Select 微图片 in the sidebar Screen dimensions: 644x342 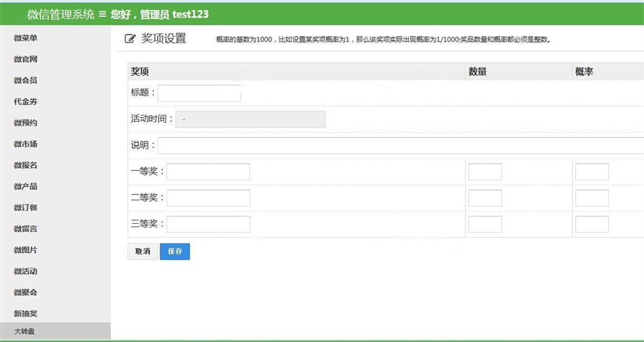(25, 250)
